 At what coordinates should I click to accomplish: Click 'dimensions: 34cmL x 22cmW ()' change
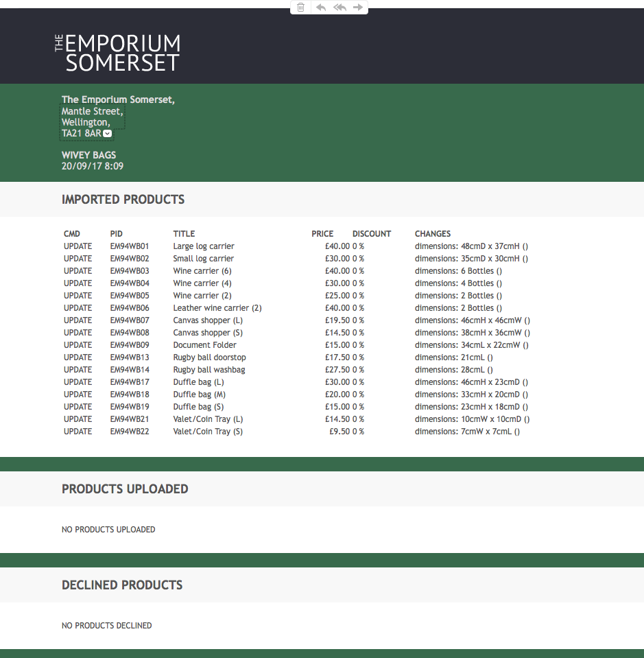coord(472,345)
